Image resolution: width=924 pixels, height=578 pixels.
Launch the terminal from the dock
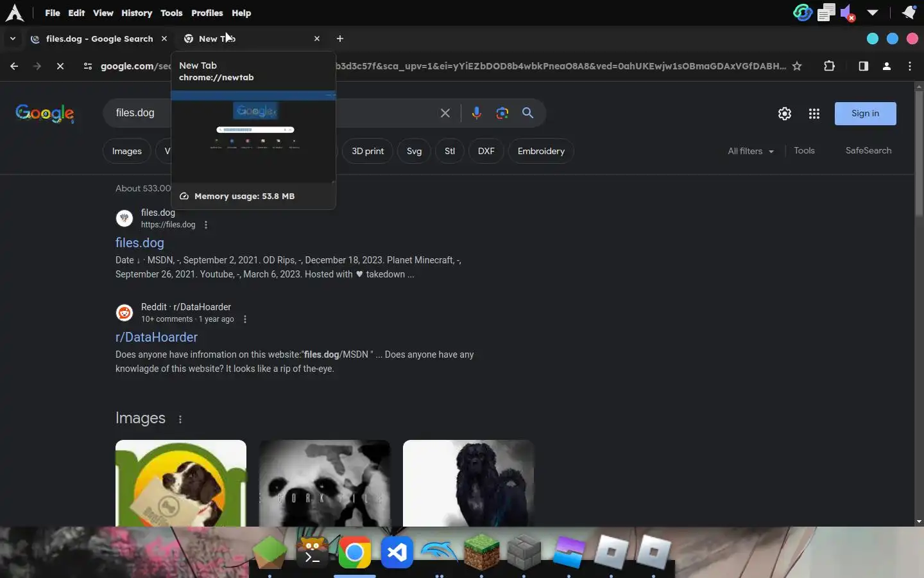(312, 552)
